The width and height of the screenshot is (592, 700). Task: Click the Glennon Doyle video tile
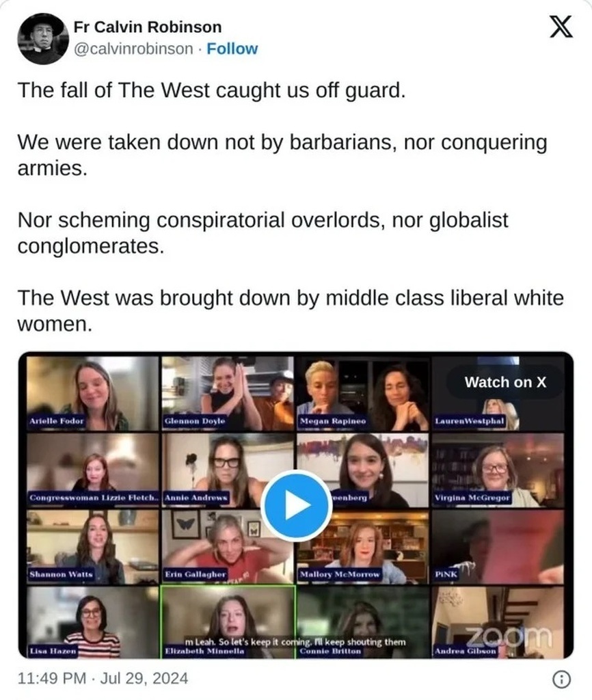click(228, 393)
